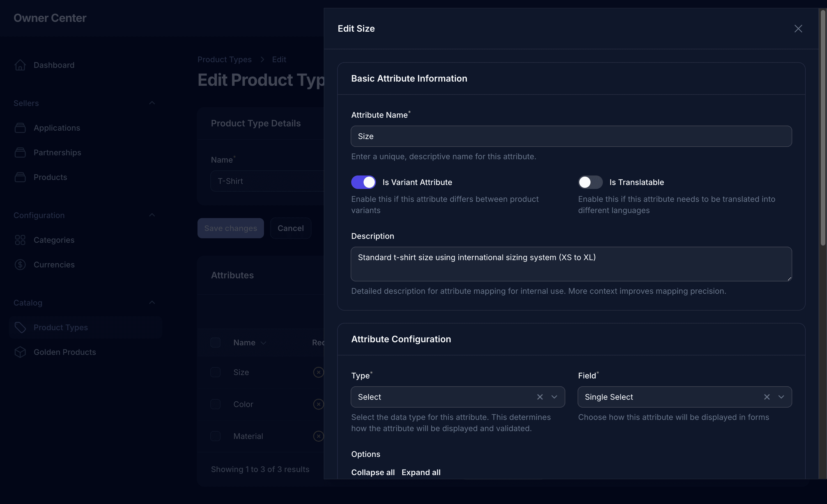Select Product Types in the sidebar
This screenshot has width=827, height=504.
86,327
